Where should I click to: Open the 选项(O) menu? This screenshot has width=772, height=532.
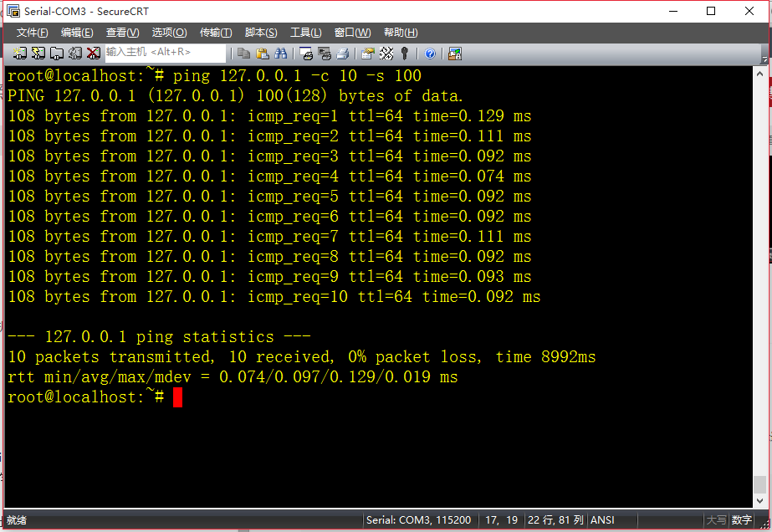point(169,33)
